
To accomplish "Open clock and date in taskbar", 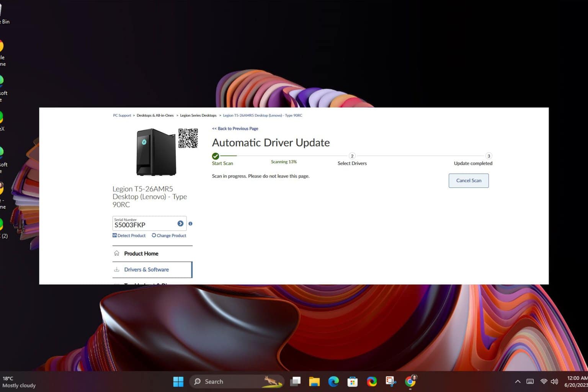I will [576, 381].
